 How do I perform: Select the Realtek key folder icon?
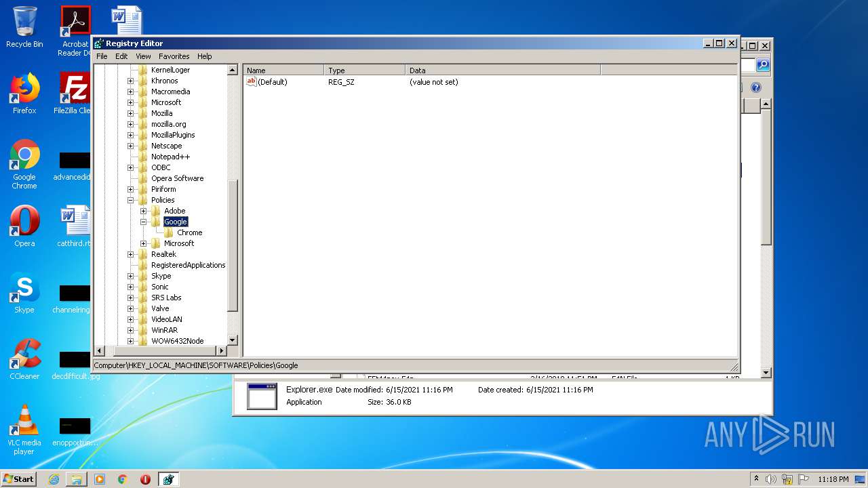point(143,254)
